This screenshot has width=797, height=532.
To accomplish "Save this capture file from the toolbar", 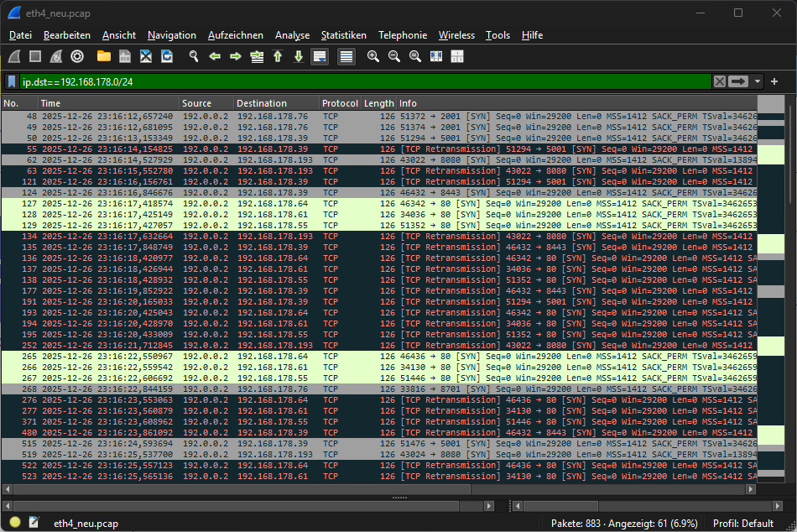I will click(125, 56).
